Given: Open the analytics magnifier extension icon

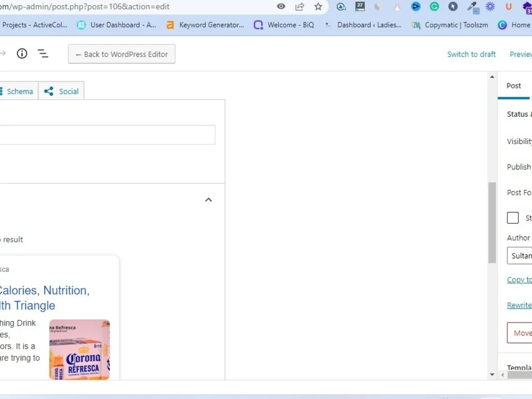Looking at the screenshot, I should click(341, 6).
